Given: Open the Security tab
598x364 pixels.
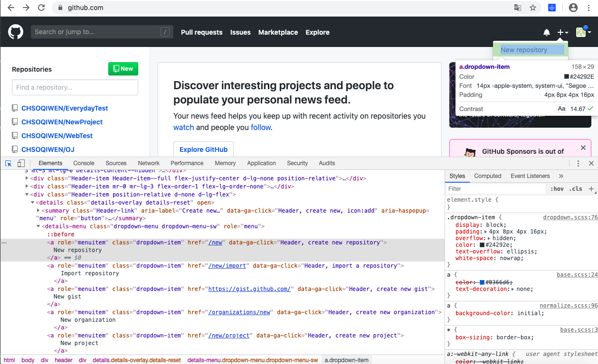Looking at the screenshot, I should (297, 163).
